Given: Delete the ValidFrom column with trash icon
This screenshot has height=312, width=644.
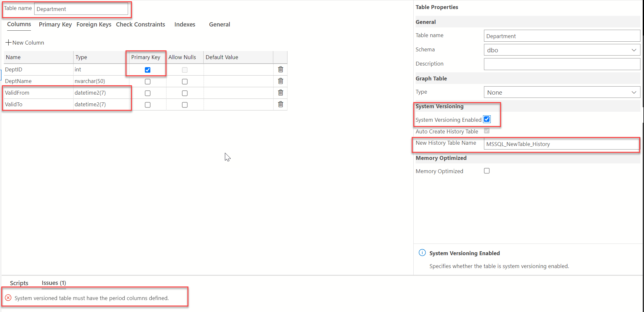Looking at the screenshot, I should [x=281, y=93].
